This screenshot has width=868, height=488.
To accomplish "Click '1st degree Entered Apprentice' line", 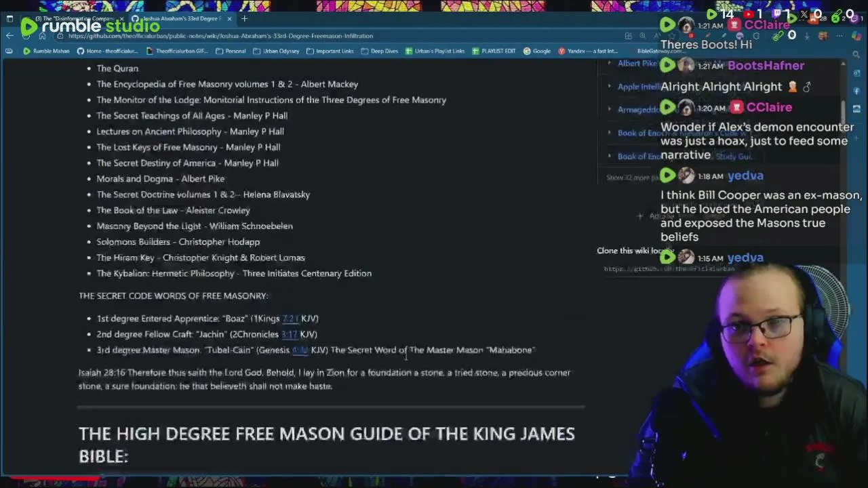I will [208, 319].
